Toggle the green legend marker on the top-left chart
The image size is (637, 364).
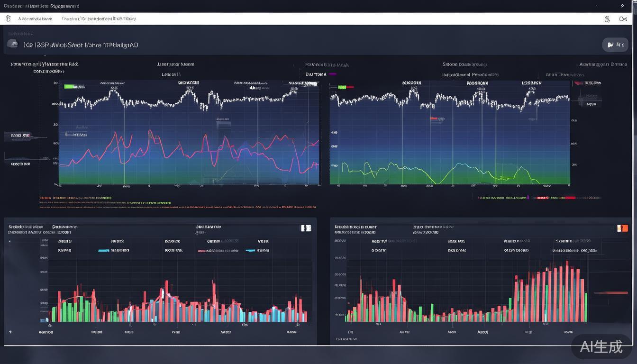[70, 87]
